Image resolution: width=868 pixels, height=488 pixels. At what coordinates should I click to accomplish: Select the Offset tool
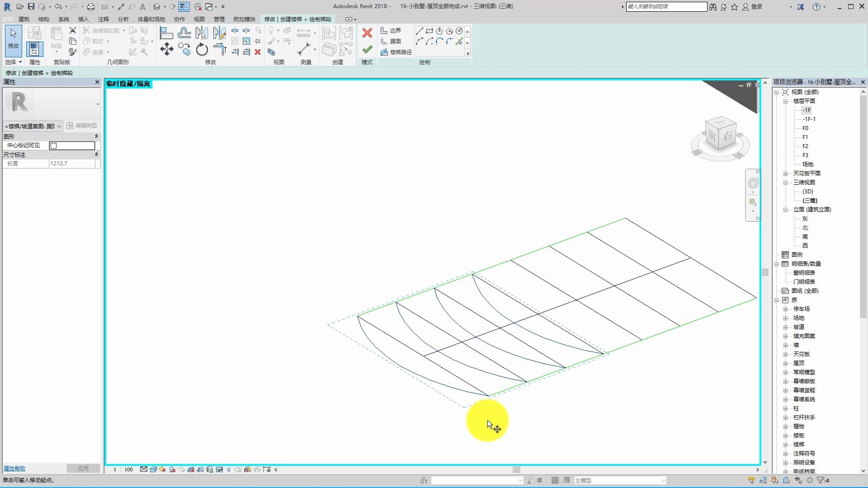click(x=184, y=33)
